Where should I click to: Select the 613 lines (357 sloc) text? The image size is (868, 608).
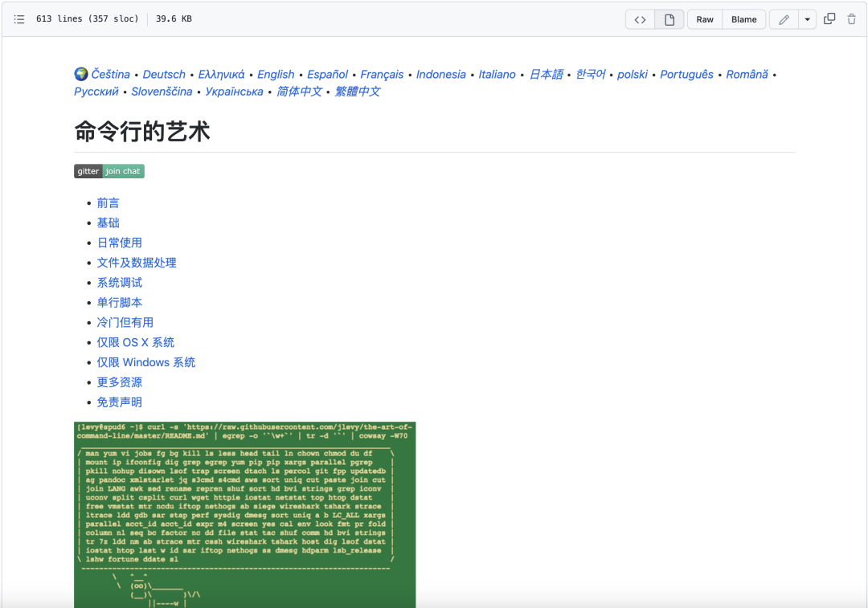tap(88, 18)
